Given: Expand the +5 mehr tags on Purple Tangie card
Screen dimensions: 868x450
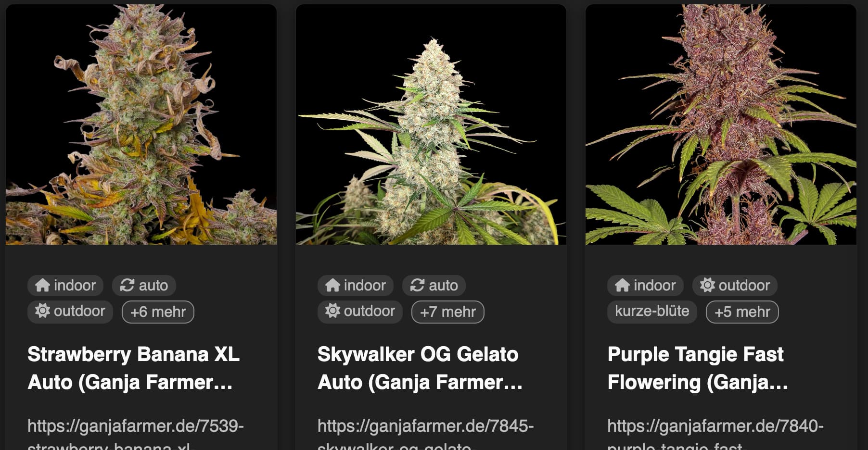Looking at the screenshot, I should (x=742, y=312).
